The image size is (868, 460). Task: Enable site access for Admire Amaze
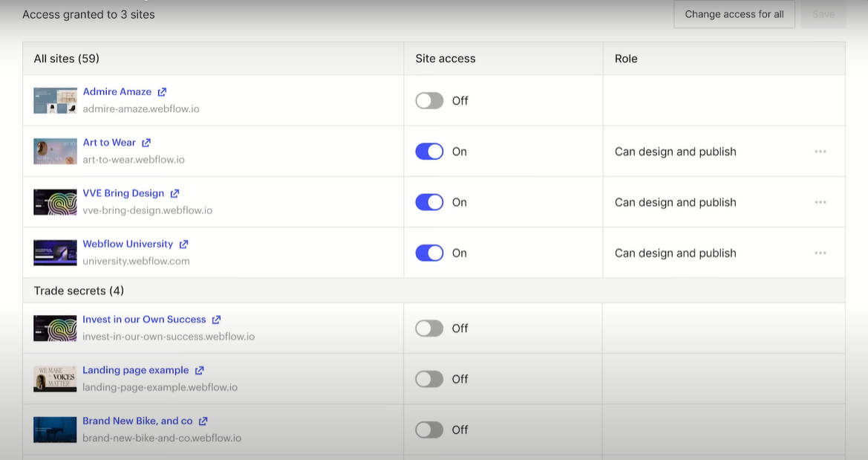pyautogui.click(x=430, y=101)
